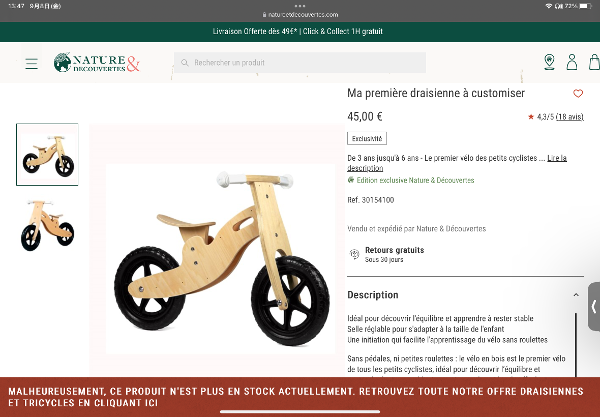Open the side panel arrow tab
This screenshot has width=600, height=417.
594,306
